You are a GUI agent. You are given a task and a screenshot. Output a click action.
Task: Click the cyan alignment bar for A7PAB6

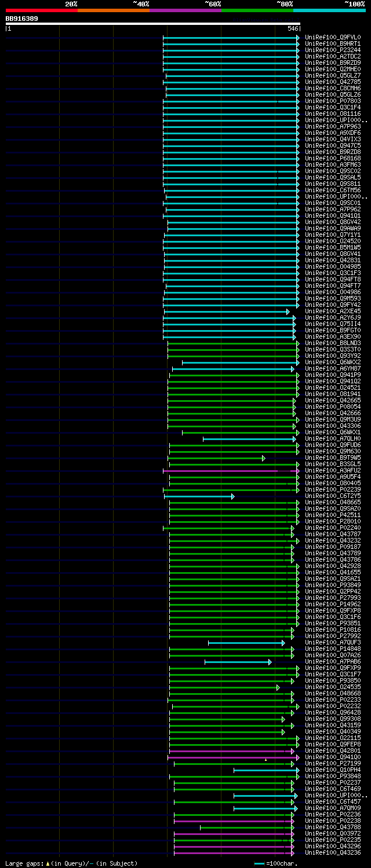click(x=238, y=662)
